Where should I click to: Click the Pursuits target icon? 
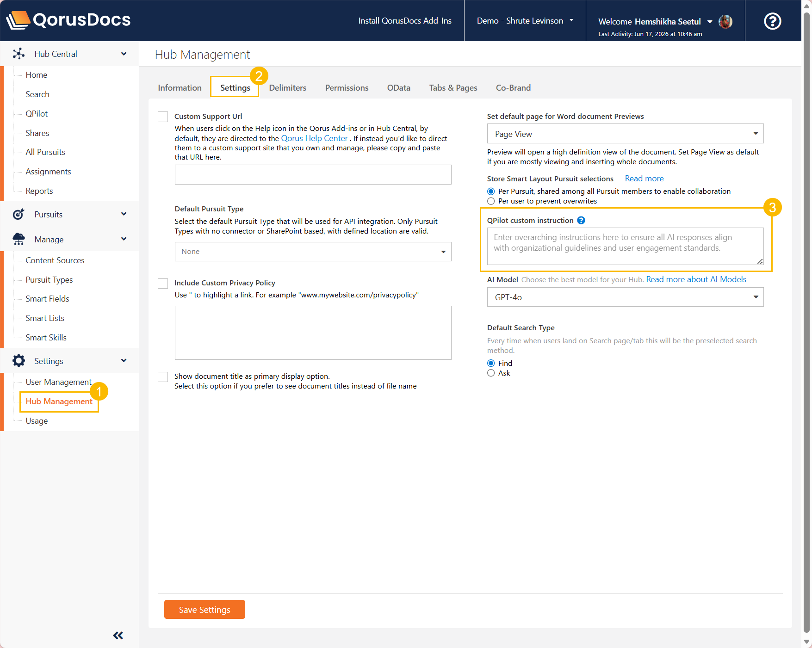[19, 214]
